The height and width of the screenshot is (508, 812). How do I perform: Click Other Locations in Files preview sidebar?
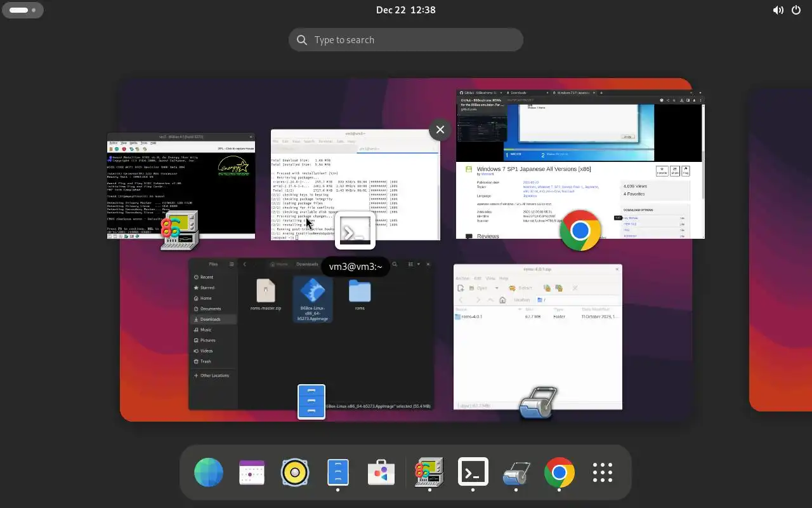pyautogui.click(x=214, y=375)
